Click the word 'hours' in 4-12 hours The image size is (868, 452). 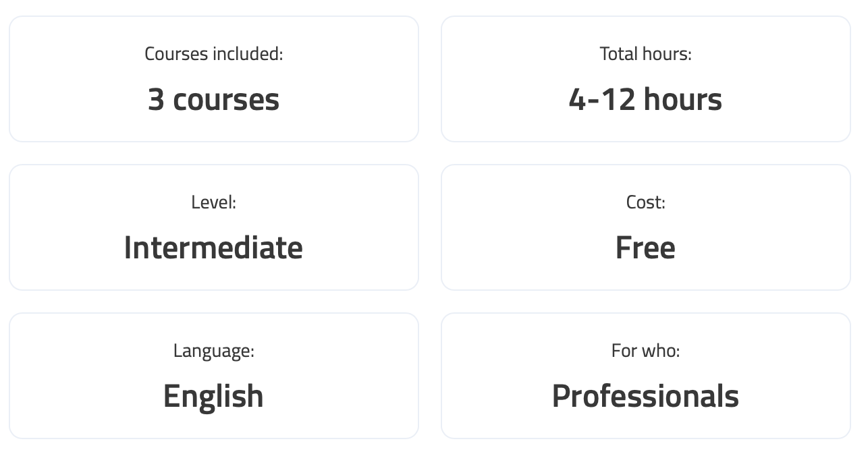[683, 99]
